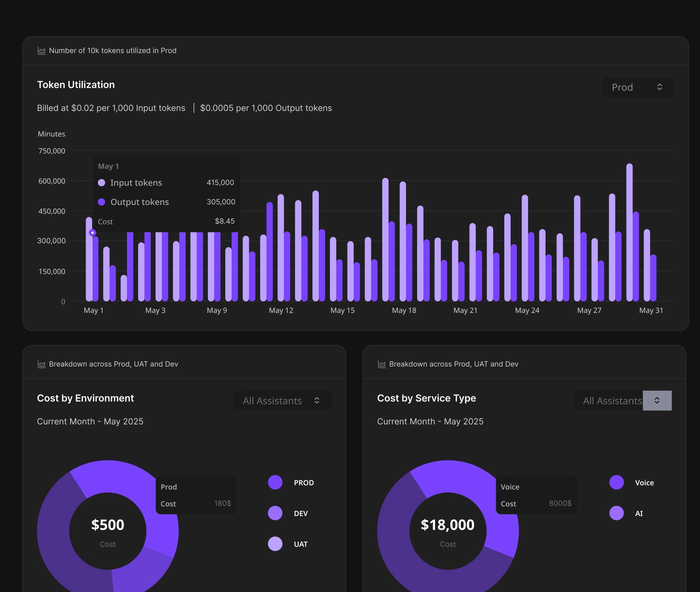Click the PROD legend color circle
The height and width of the screenshot is (592, 700).
pyautogui.click(x=275, y=482)
